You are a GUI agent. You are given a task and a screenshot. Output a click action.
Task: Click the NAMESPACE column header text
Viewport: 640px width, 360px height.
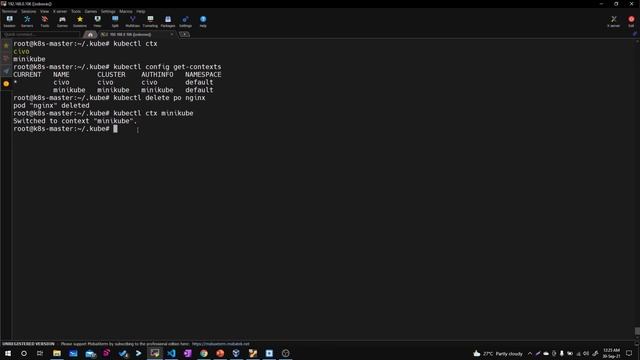(x=203, y=74)
